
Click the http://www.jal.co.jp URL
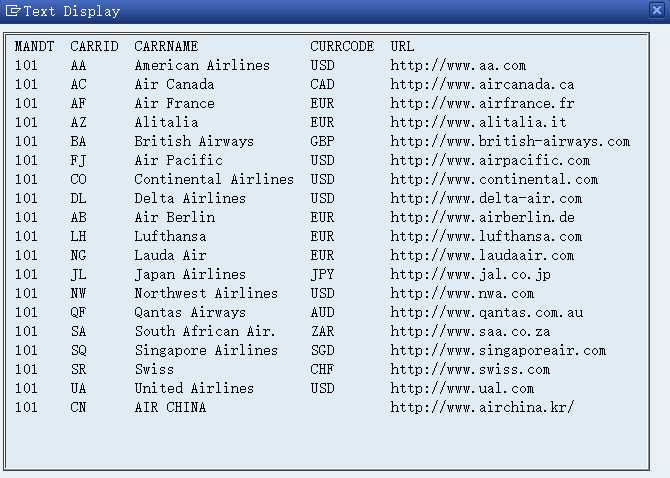tap(470, 274)
